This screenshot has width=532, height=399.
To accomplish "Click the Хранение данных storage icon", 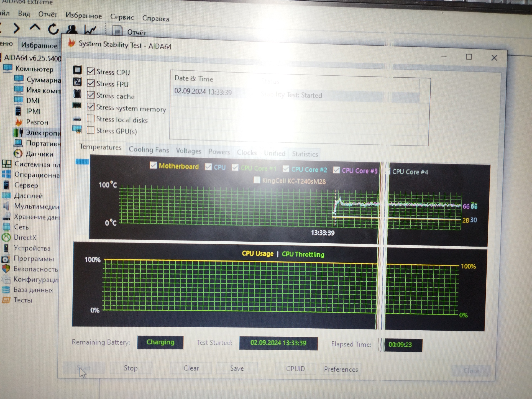I will [6, 216].
